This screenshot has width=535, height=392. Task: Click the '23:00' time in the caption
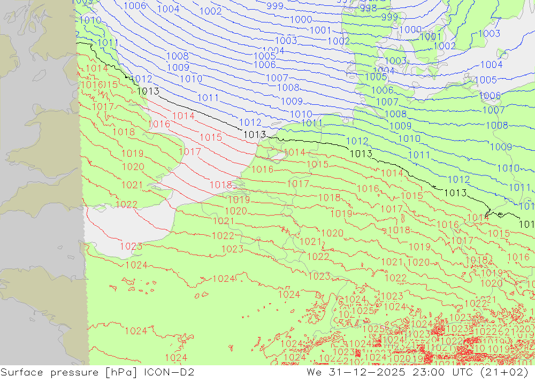pos(428,372)
